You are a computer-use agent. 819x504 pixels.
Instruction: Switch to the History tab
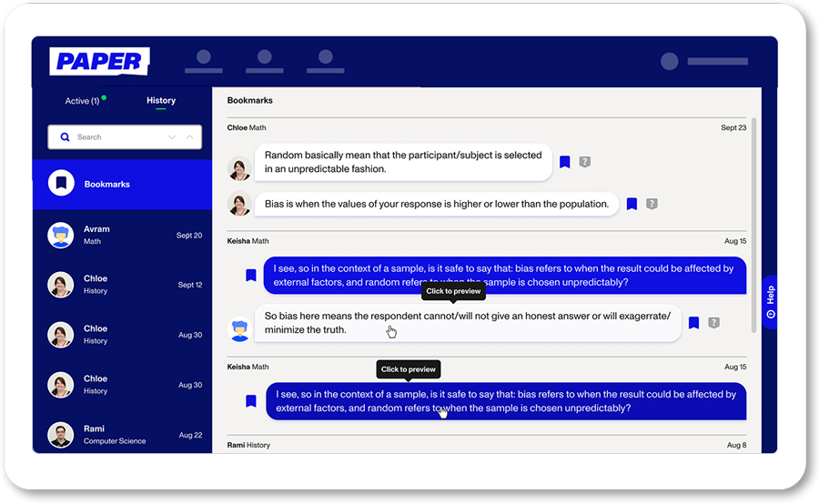tap(161, 101)
